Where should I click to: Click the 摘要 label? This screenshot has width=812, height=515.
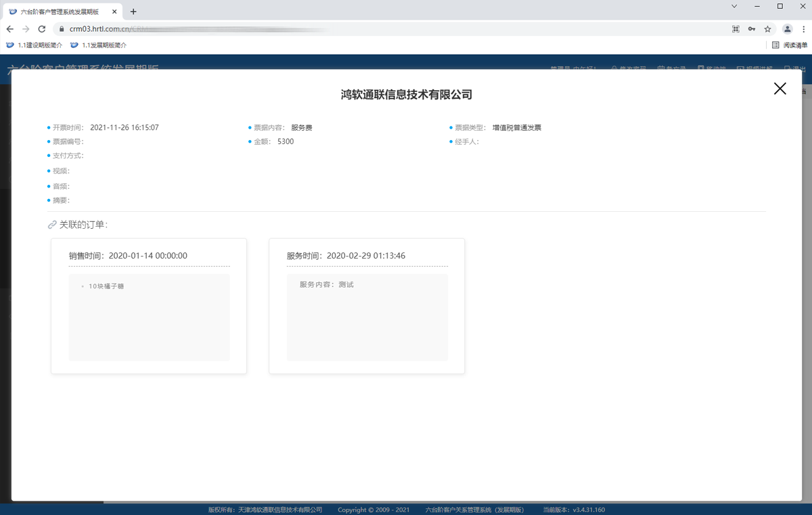pos(61,201)
